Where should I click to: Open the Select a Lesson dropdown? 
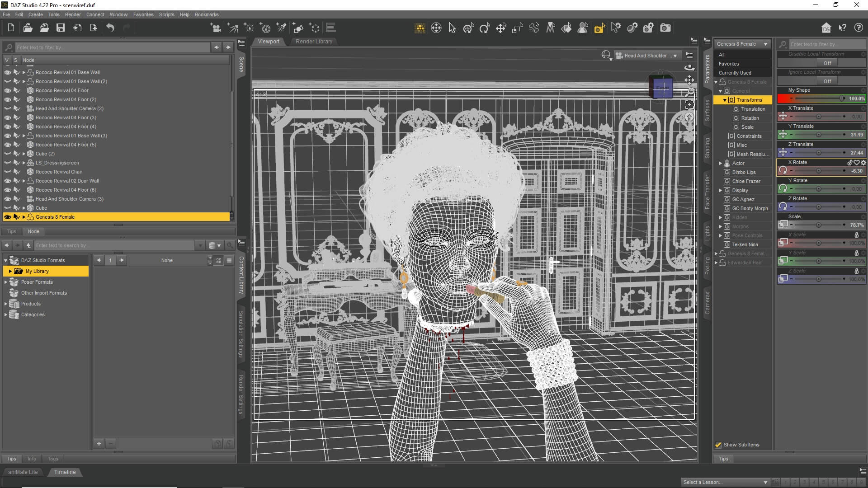725,482
